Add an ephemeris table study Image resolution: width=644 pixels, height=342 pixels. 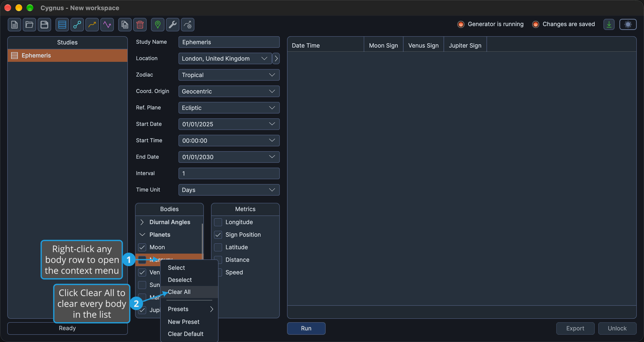pos(62,25)
